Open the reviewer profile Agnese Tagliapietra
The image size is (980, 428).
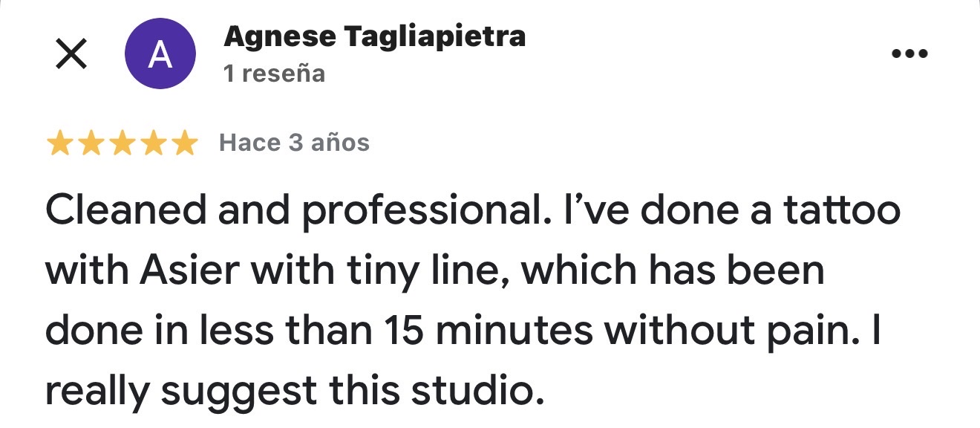pyautogui.click(x=375, y=36)
